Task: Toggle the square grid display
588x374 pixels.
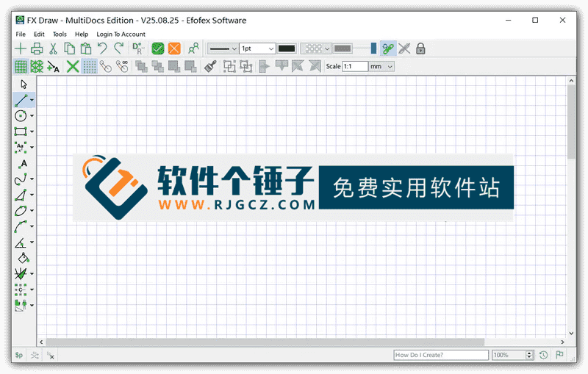Action: [x=21, y=67]
